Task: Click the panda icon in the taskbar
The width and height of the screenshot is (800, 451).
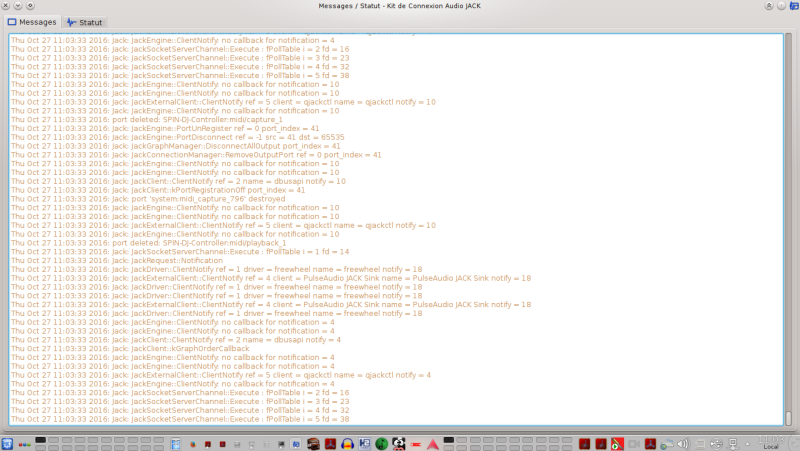Action: click(x=398, y=444)
